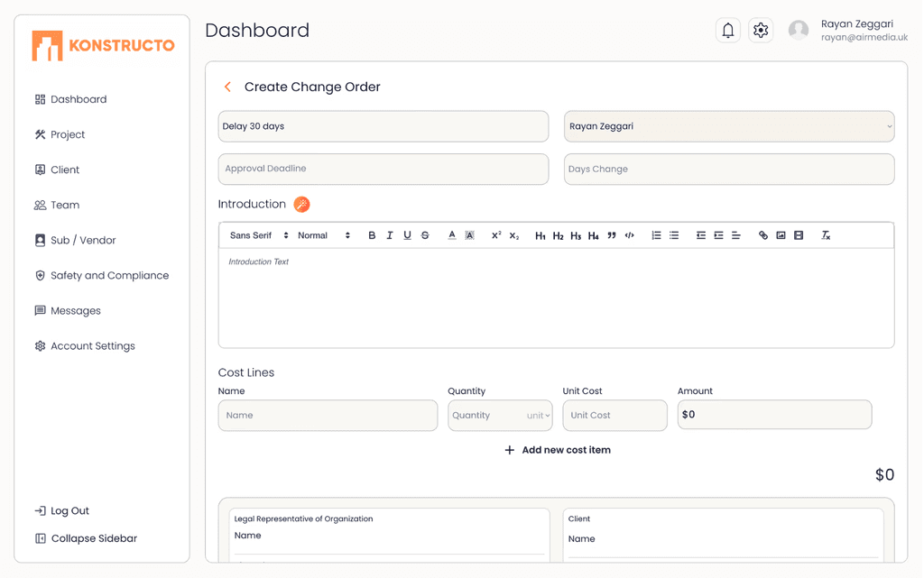The width and height of the screenshot is (924, 578).
Task: Apply subscript formatting
Action: [513, 235]
